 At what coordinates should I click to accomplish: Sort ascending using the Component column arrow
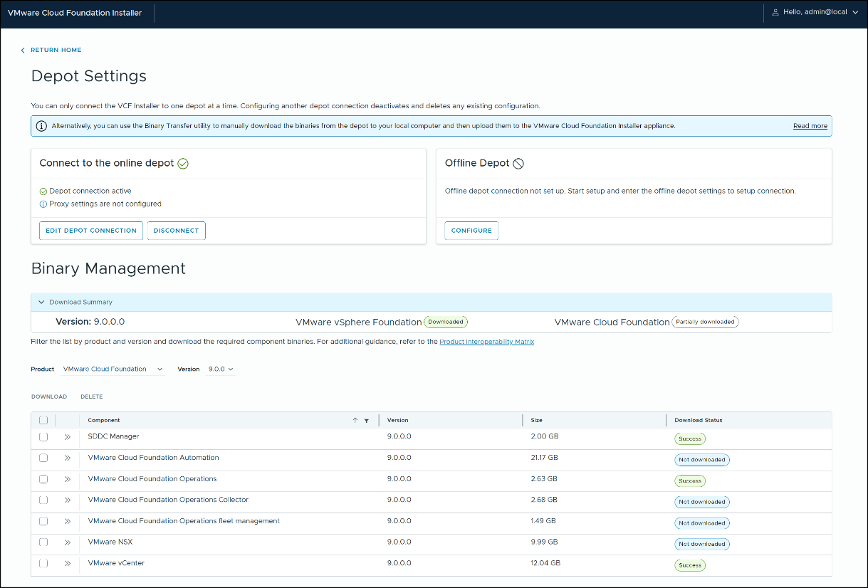click(355, 420)
